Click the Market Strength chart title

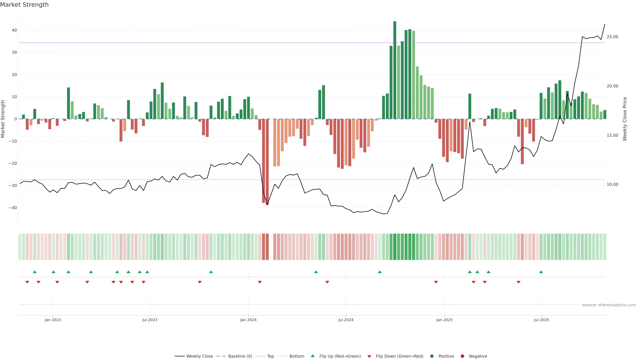click(24, 5)
